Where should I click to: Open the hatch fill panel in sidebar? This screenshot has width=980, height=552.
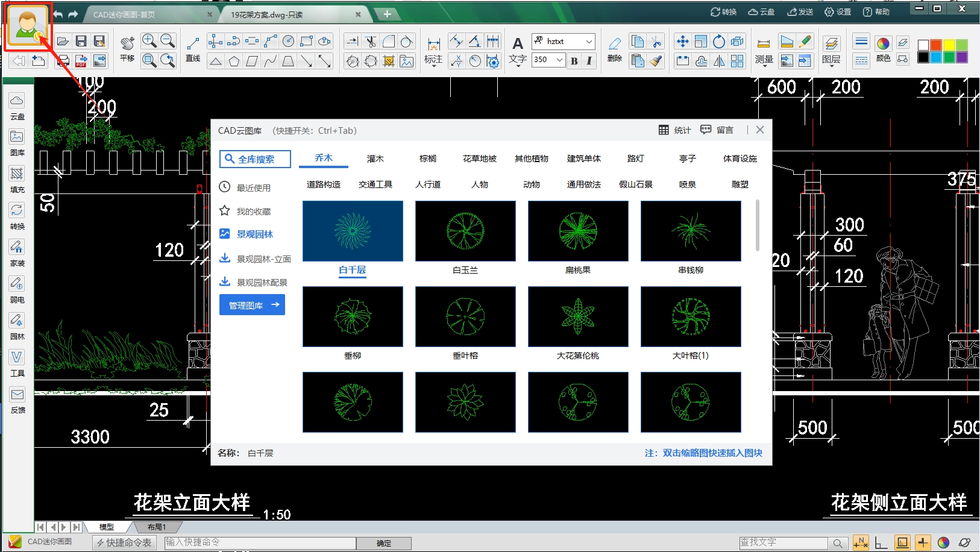(17, 174)
